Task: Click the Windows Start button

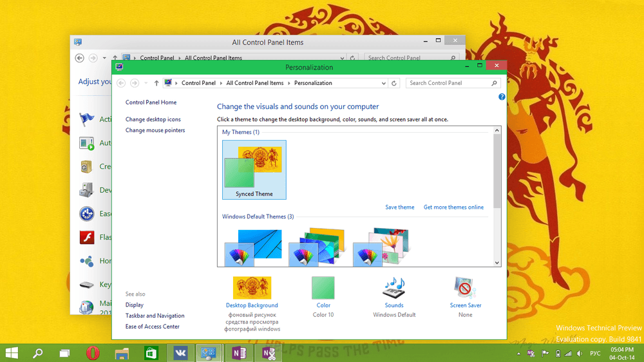Action: coord(12,353)
